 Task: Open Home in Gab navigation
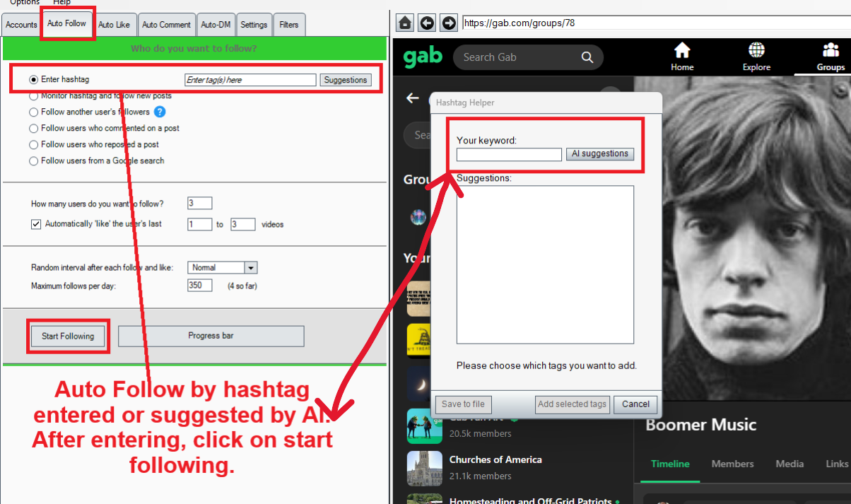tap(682, 57)
